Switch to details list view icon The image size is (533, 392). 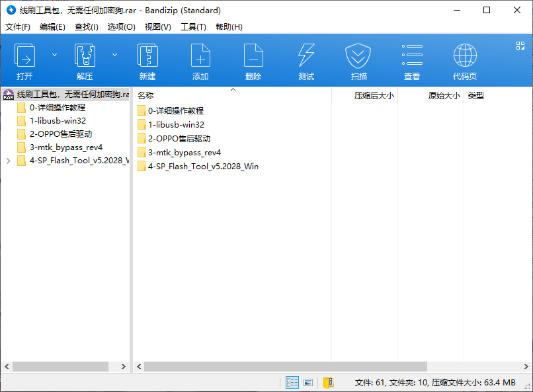coord(292,383)
